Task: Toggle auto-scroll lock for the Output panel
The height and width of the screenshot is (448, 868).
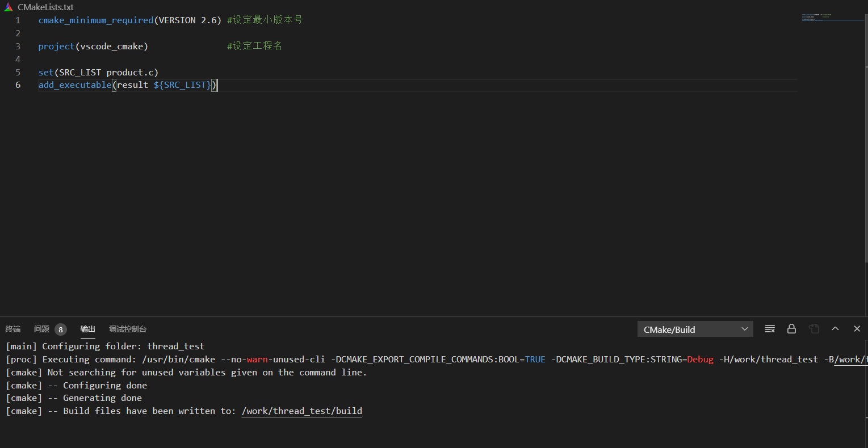Action: tap(791, 329)
